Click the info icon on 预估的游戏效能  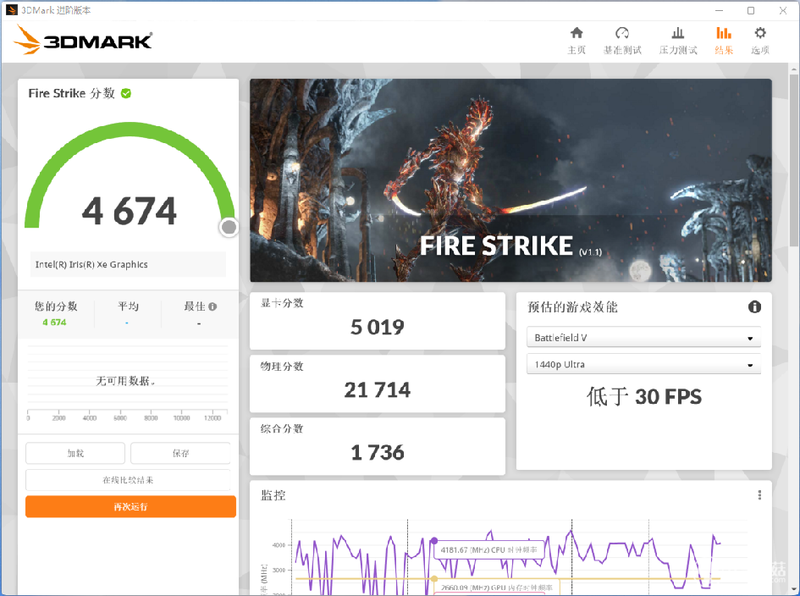click(x=755, y=307)
